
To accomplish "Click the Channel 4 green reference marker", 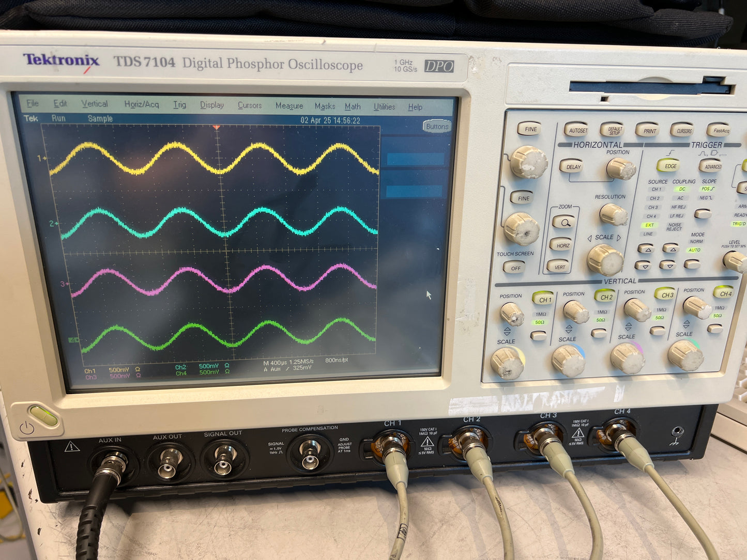I will point(74,340).
